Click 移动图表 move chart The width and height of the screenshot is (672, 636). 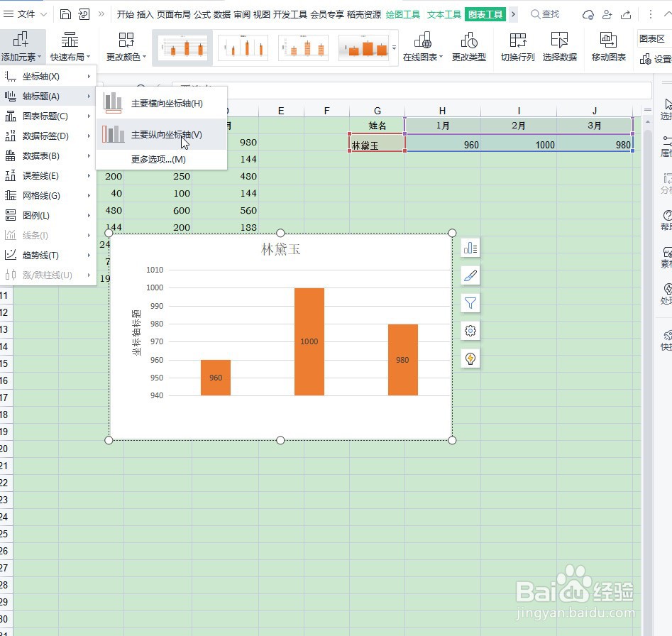coord(609,46)
